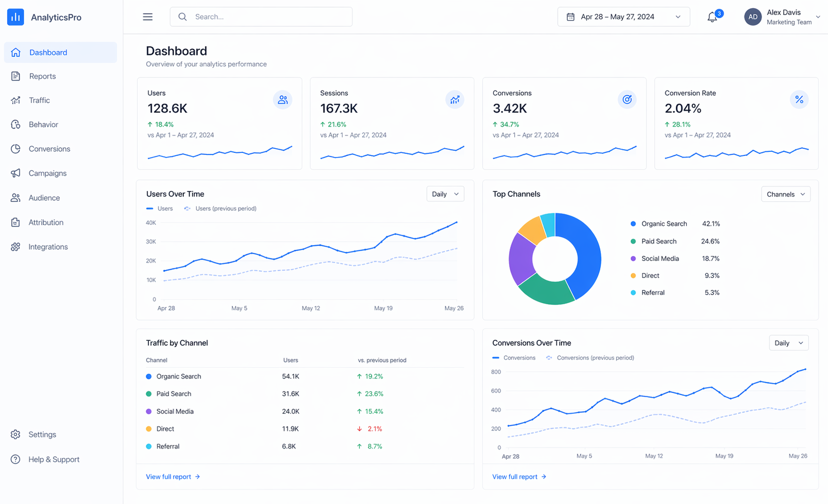The height and width of the screenshot is (504, 828).
Task: Click Paid Search legend dot in Top Channels
Action: pyautogui.click(x=633, y=241)
